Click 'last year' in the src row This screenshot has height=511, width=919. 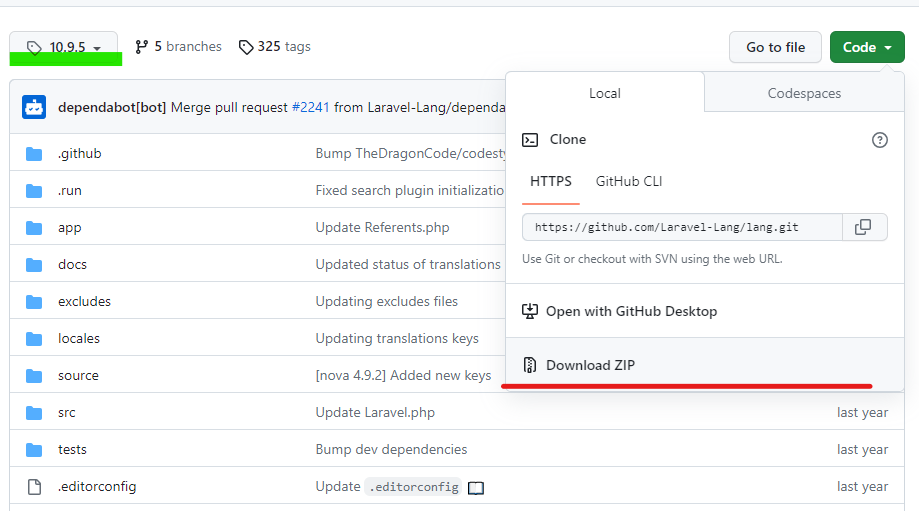click(862, 413)
